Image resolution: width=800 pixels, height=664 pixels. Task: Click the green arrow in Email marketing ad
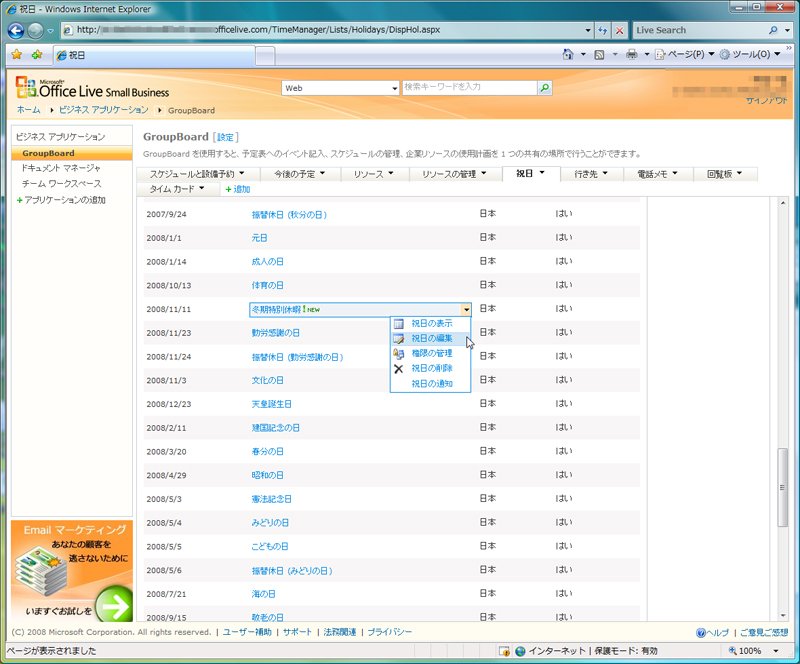click(113, 605)
